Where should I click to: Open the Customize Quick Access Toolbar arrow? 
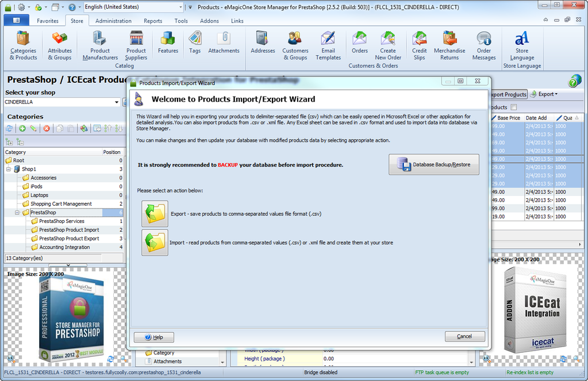(x=190, y=7)
